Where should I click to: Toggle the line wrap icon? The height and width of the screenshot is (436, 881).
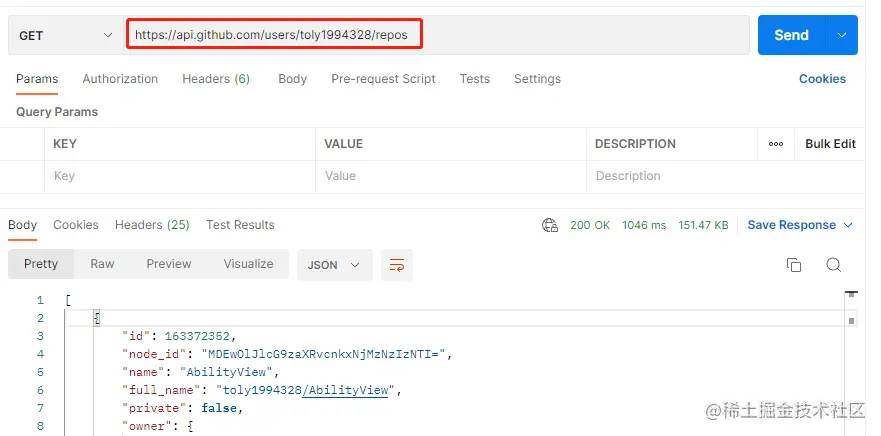[397, 265]
